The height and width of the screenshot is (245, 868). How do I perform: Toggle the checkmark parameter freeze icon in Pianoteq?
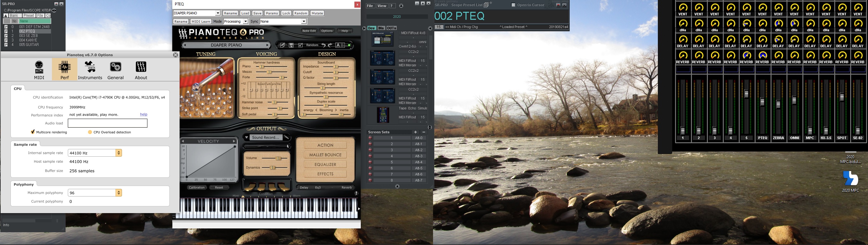301,45
